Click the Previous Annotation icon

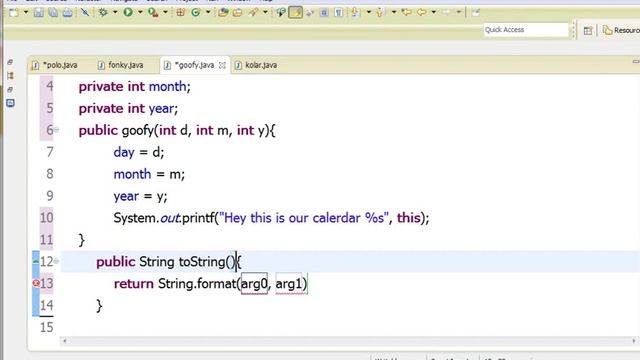(380, 13)
